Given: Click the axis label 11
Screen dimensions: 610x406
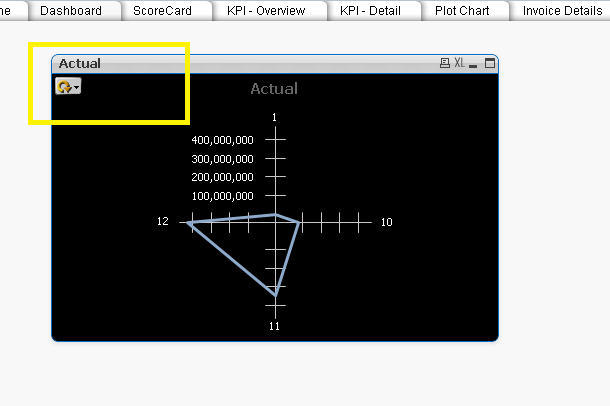Looking at the screenshot, I should (274, 326).
